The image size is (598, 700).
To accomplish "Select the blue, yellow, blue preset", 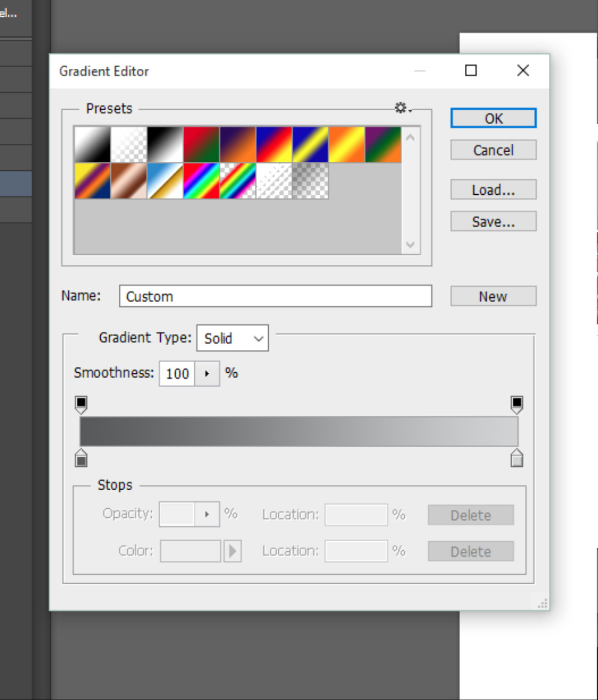I will 311,144.
